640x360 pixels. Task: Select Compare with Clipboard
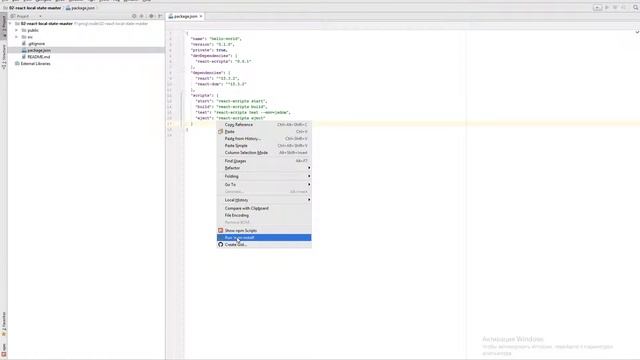pos(264,208)
